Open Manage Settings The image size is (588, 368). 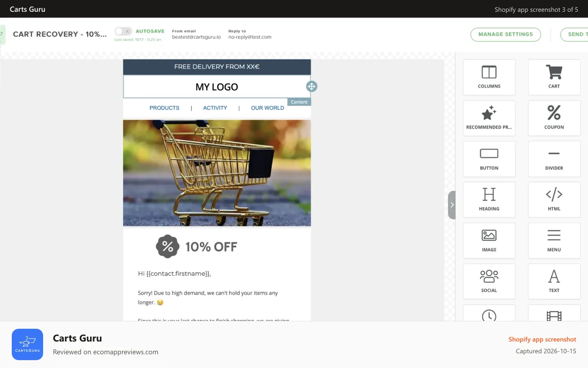point(506,34)
